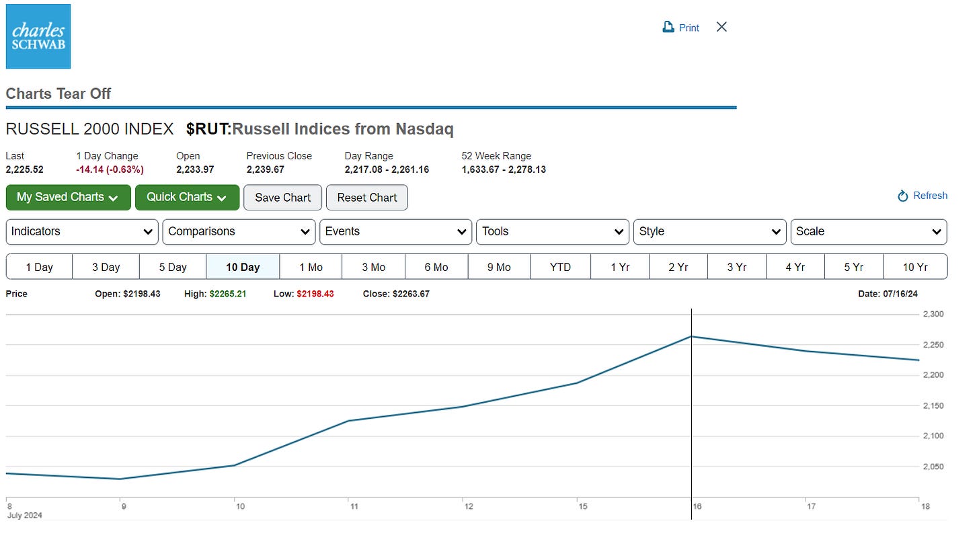
Task: Click the Previous Close value 2,239.67
Action: coord(266,169)
